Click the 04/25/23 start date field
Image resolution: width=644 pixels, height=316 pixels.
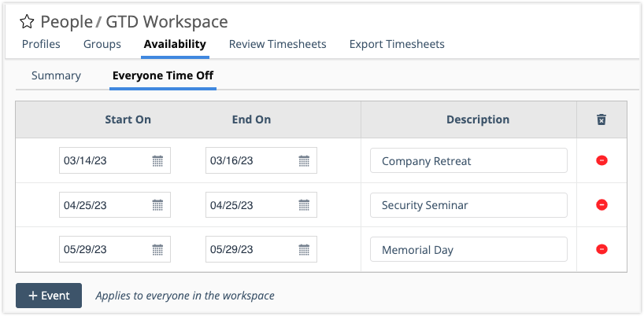tap(104, 206)
